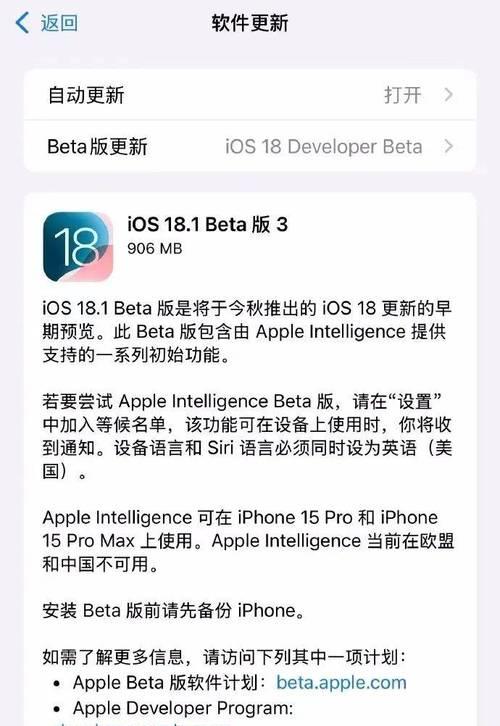Expand the chevron on the 自动更新 row

pyautogui.click(x=448, y=95)
